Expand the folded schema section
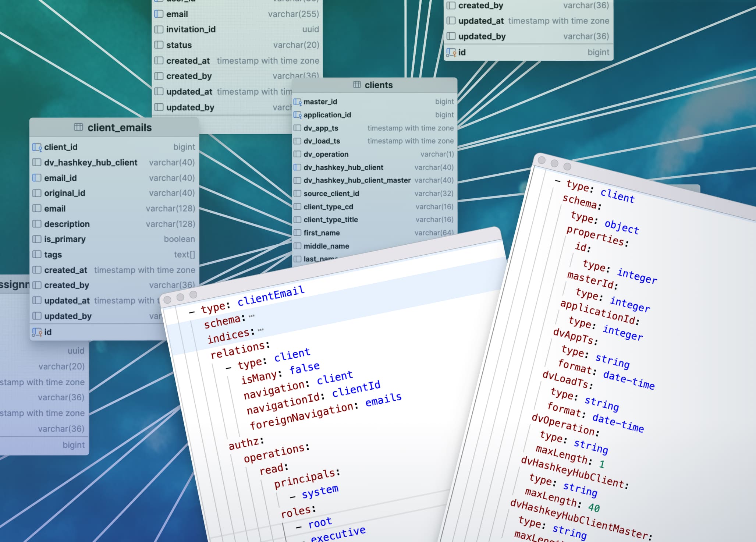756x542 pixels. click(252, 316)
